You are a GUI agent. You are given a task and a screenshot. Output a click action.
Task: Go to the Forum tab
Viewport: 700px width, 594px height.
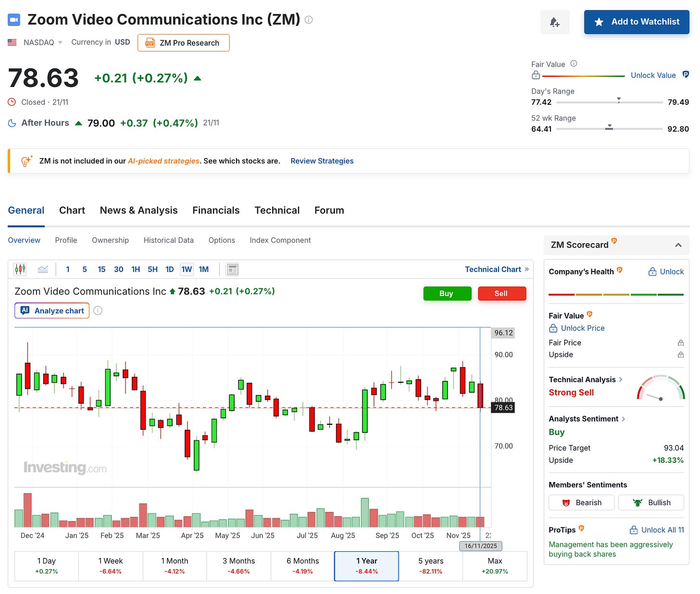pyautogui.click(x=329, y=210)
